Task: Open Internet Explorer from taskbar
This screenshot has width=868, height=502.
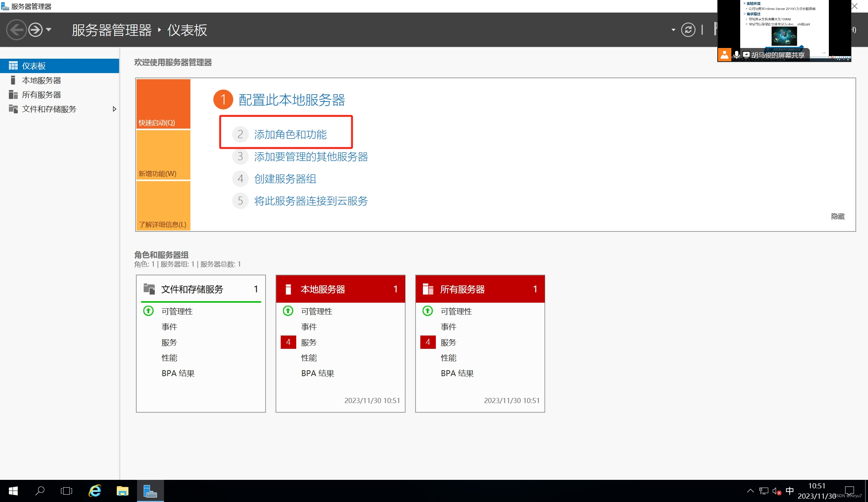Action: click(x=95, y=491)
